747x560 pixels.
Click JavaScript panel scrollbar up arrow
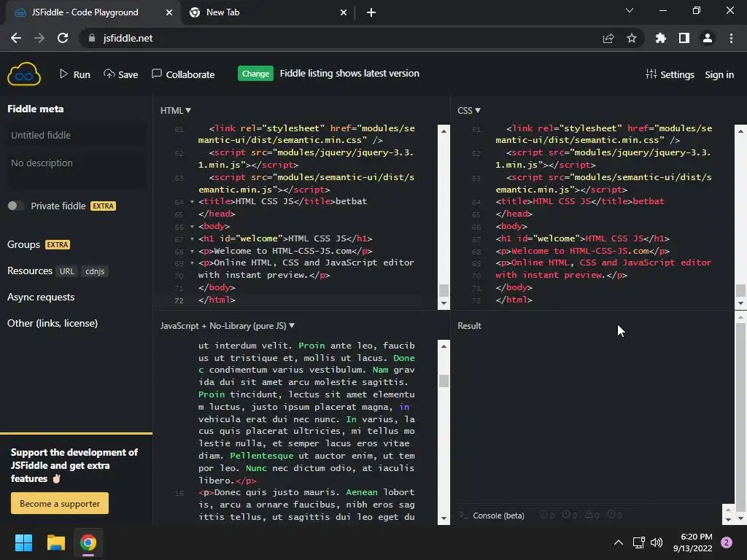point(444,346)
